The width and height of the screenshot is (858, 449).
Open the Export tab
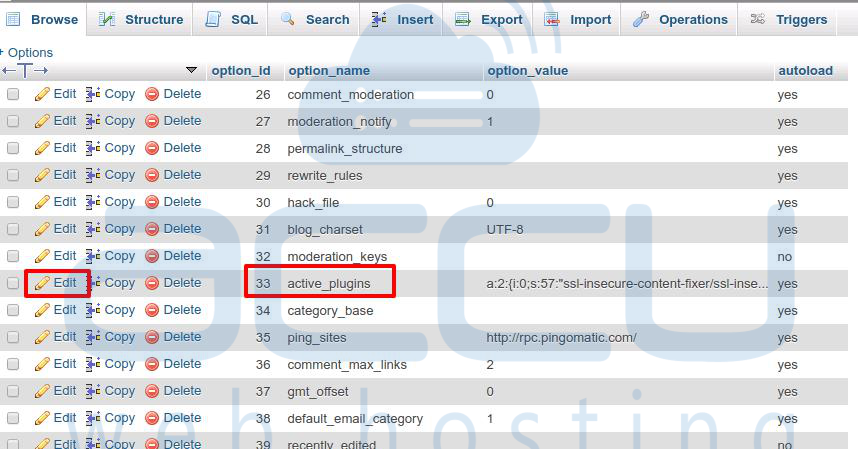click(489, 19)
